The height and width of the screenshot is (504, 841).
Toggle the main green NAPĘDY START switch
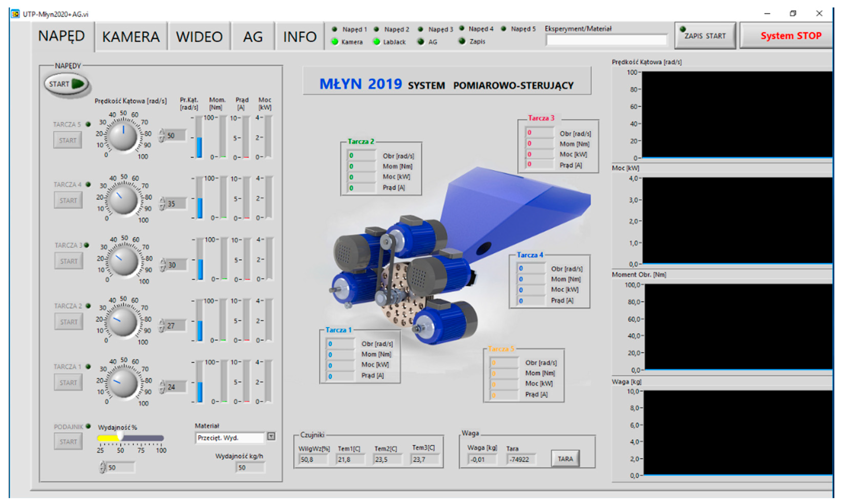pos(67,84)
